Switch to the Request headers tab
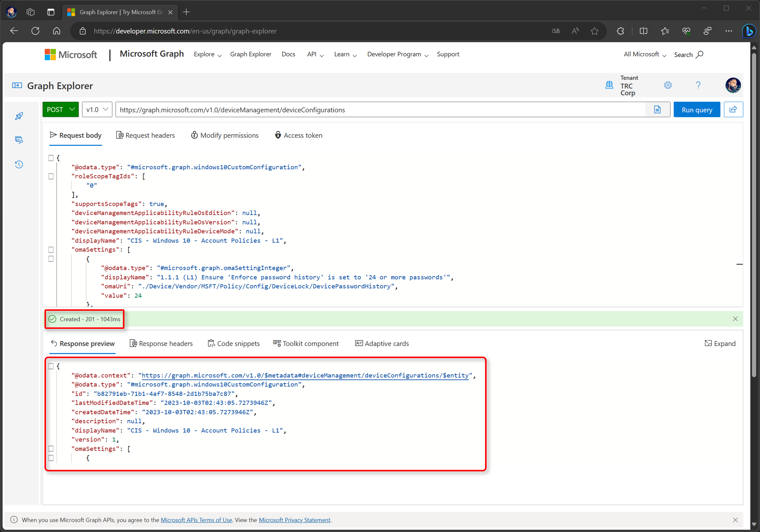This screenshot has height=532, width=760. click(145, 135)
